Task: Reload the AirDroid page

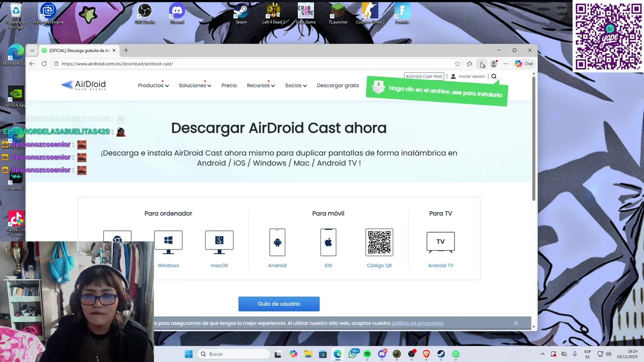Action: click(x=44, y=64)
